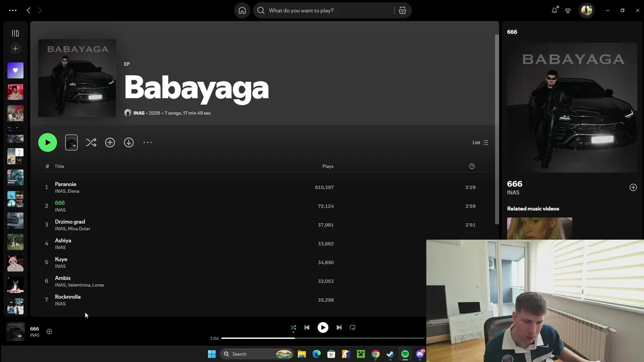Click the 610,397 plays count
The image size is (644, 362).
click(324, 187)
